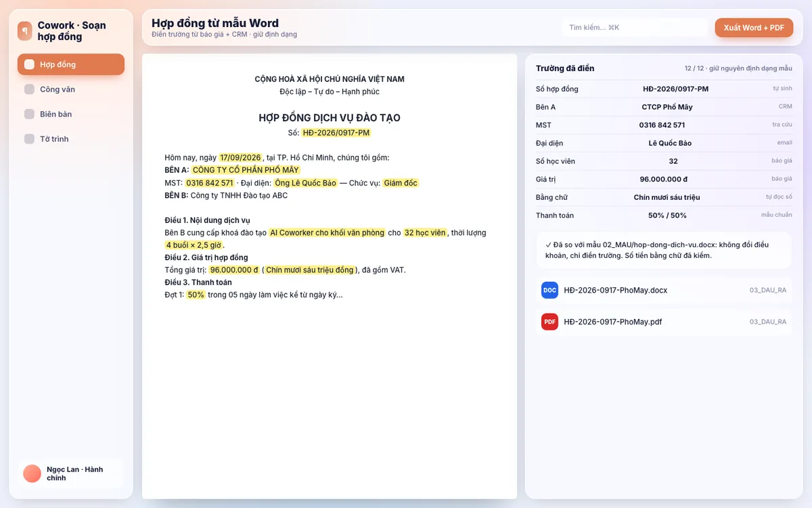The width and height of the screenshot is (812, 508).
Task: Click the square icon beside Biên bản
Action: tap(29, 114)
